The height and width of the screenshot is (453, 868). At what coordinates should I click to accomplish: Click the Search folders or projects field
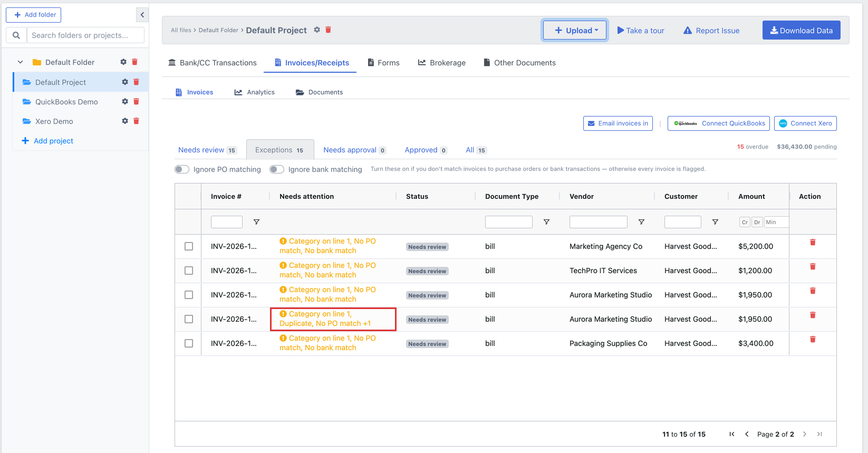pyautogui.click(x=85, y=35)
